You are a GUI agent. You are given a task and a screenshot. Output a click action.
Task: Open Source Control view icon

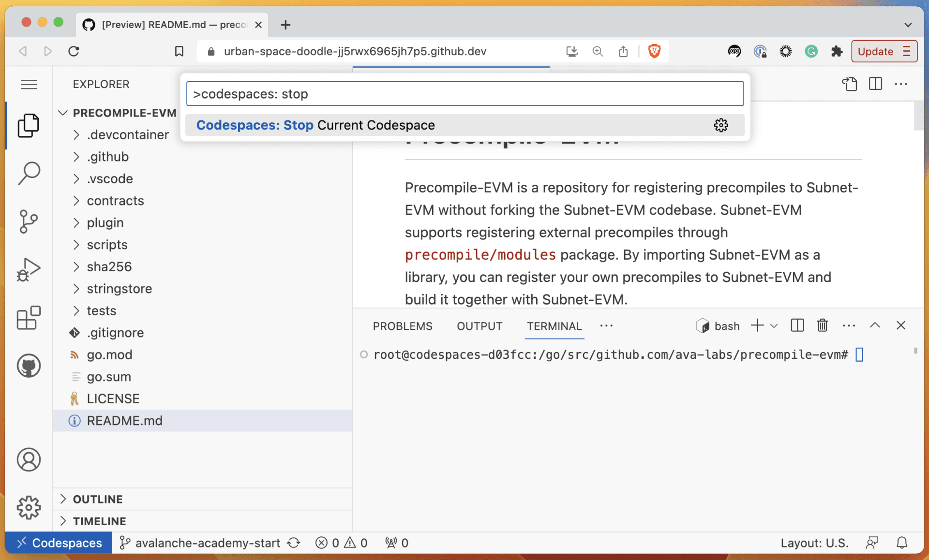[x=29, y=221]
